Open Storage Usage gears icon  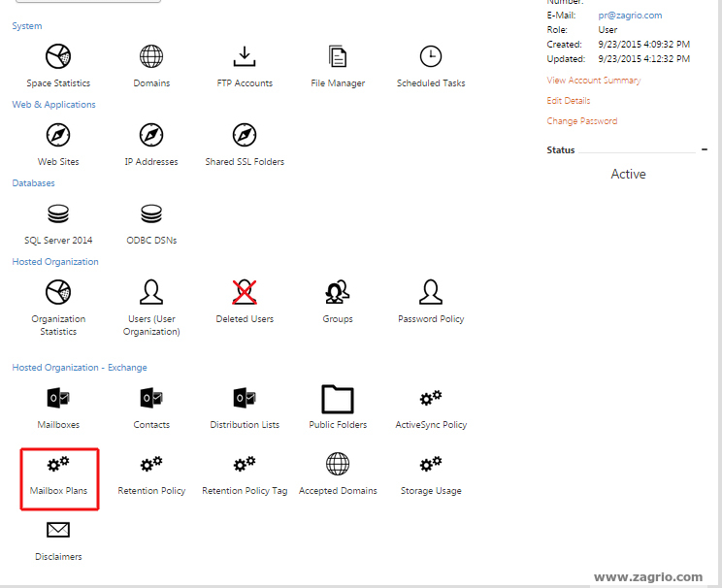coord(431,464)
